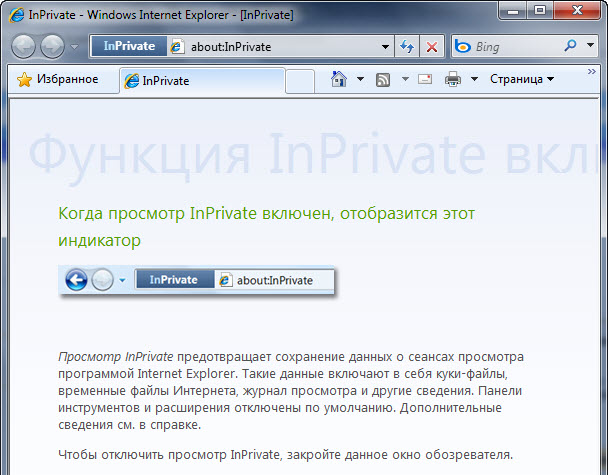Open the Избранное favorites button
This screenshot has height=475, width=608.
(57, 79)
